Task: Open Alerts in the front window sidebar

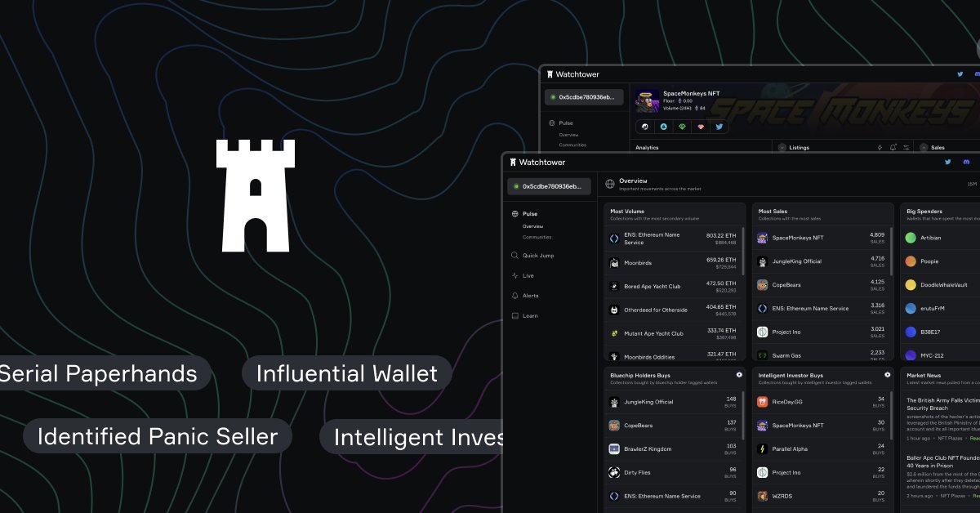Action: tap(524, 296)
